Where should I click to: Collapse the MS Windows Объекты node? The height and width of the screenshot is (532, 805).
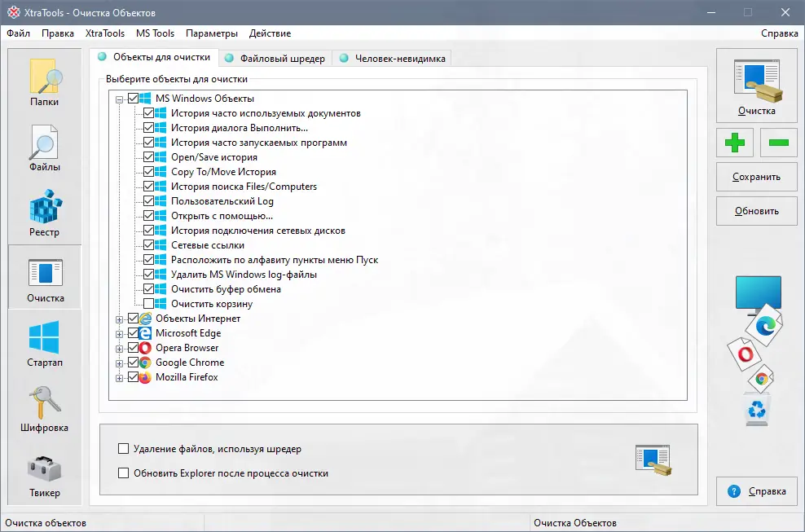[119, 99]
